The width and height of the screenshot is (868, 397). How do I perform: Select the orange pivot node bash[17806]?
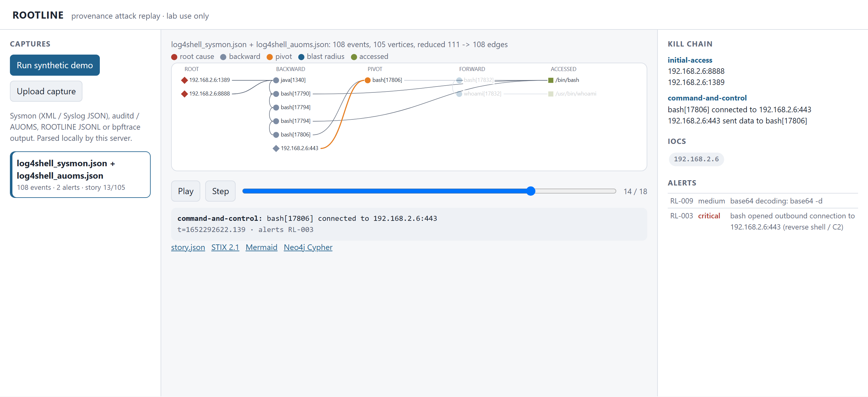pos(368,80)
